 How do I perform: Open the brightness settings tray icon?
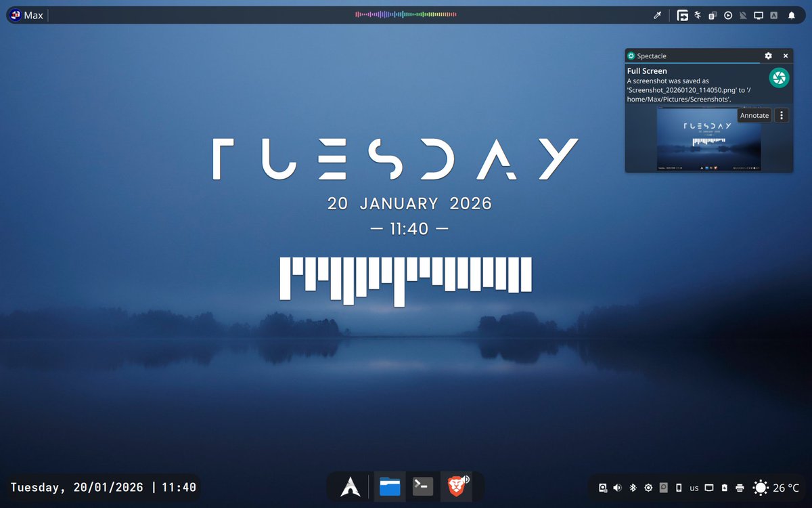pos(648,488)
